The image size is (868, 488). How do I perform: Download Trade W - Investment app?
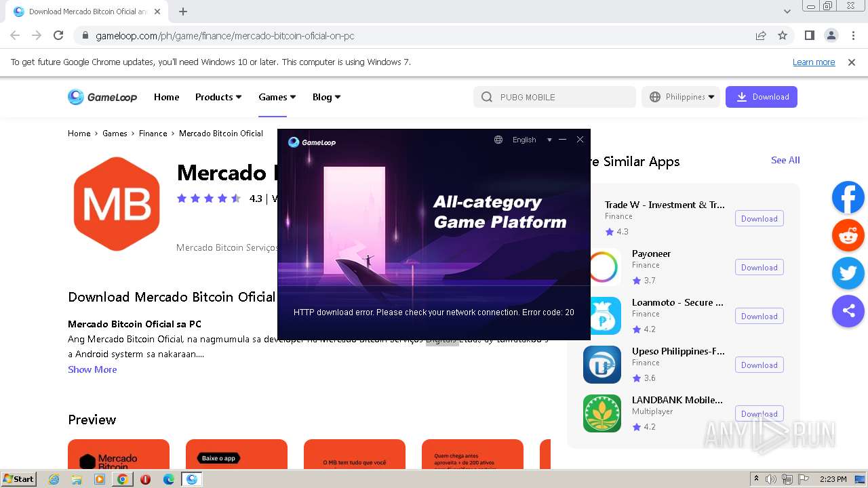(759, 218)
